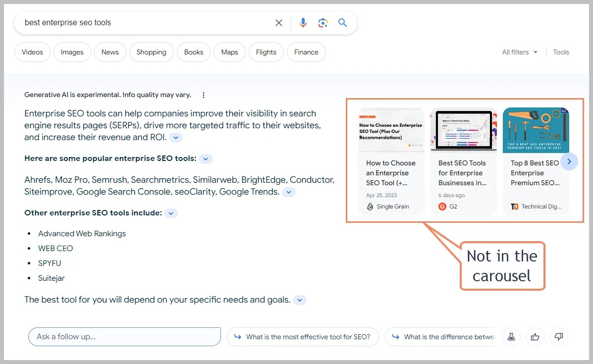593x364 pixels.
Task: Click the Technical Dig source logo
Action: click(x=514, y=207)
